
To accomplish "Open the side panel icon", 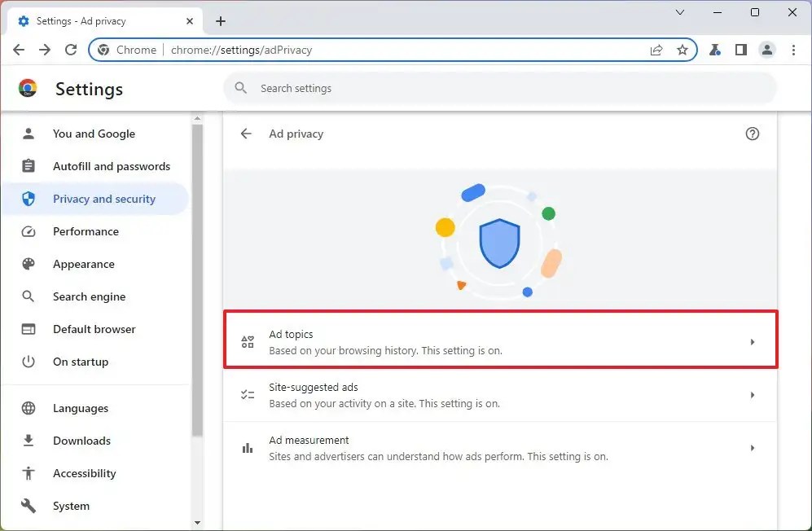I will [x=741, y=50].
